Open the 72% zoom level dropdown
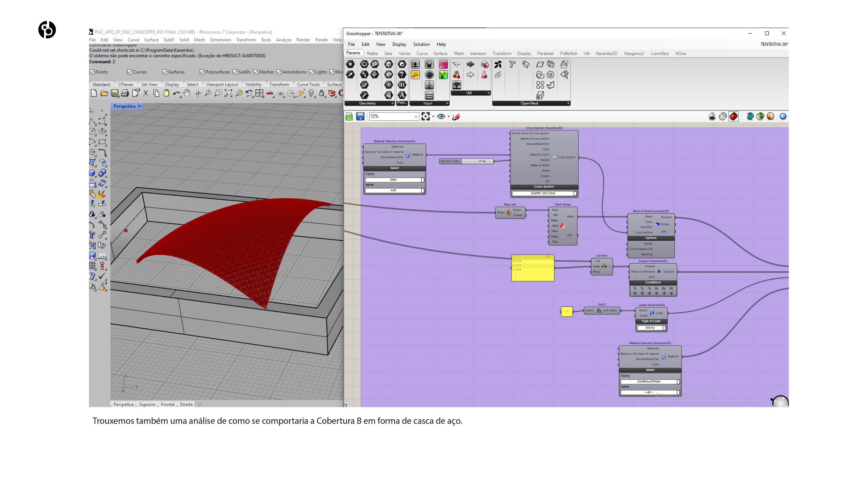The image size is (868, 488). pyautogui.click(x=416, y=117)
